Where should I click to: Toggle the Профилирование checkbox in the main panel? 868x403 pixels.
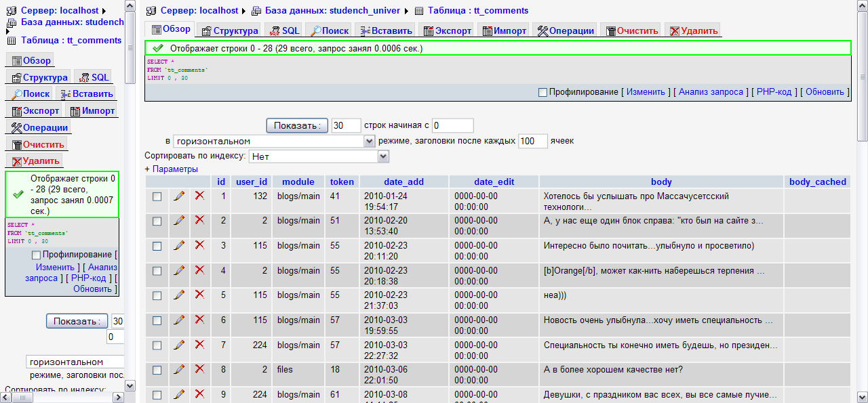pyautogui.click(x=542, y=92)
